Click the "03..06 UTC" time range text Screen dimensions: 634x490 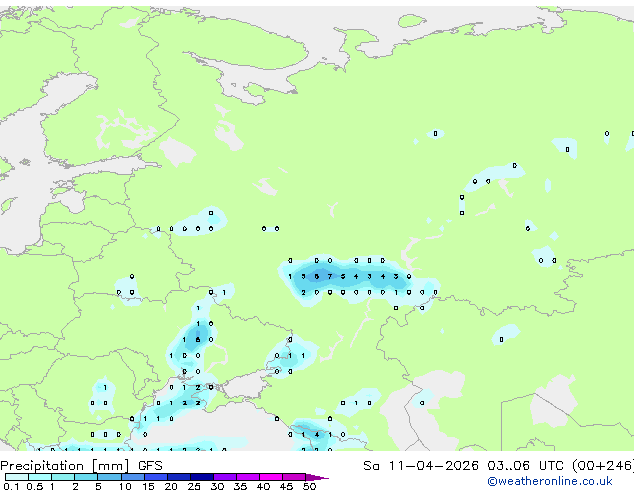tap(525, 466)
